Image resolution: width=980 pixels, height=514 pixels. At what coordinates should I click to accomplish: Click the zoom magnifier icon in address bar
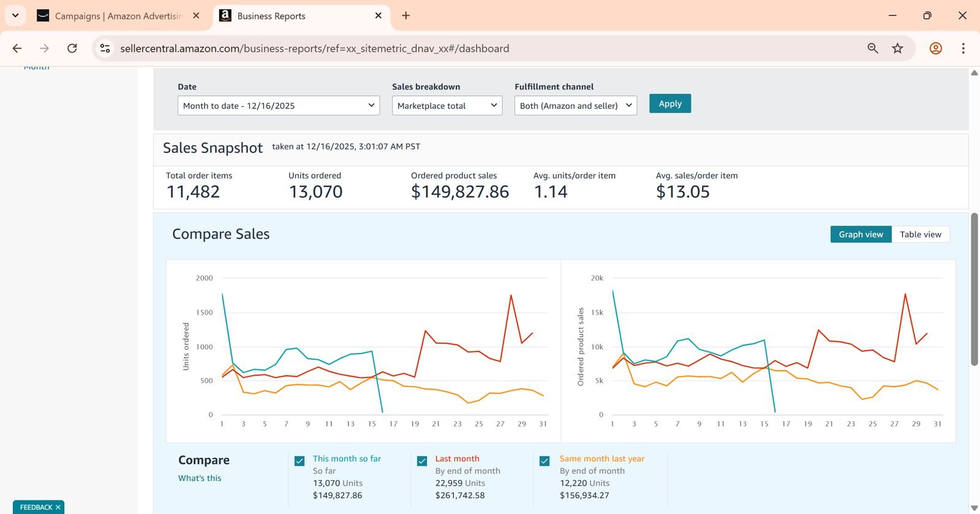tap(873, 48)
